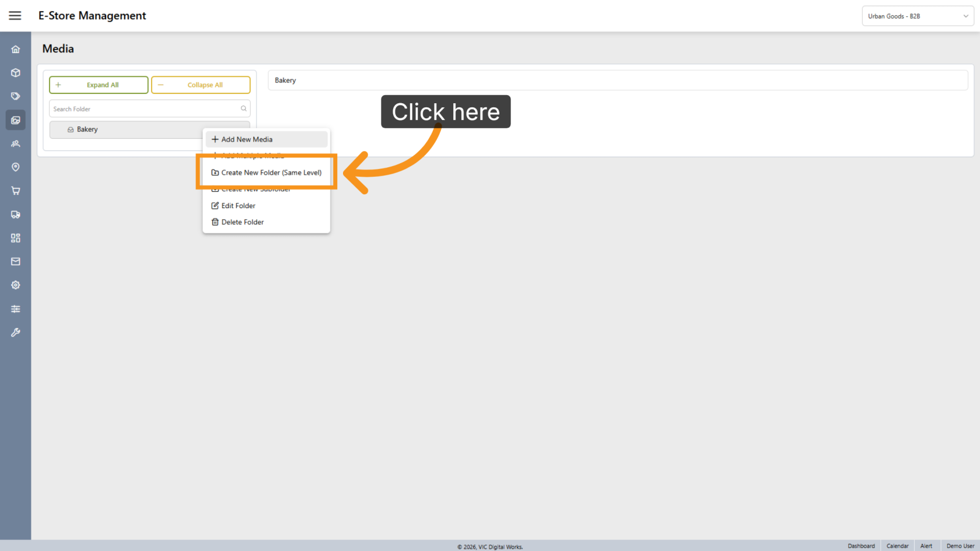The image size is (980, 551).
Task: Open the customers people icon in sidebar
Action: [x=16, y=143]
